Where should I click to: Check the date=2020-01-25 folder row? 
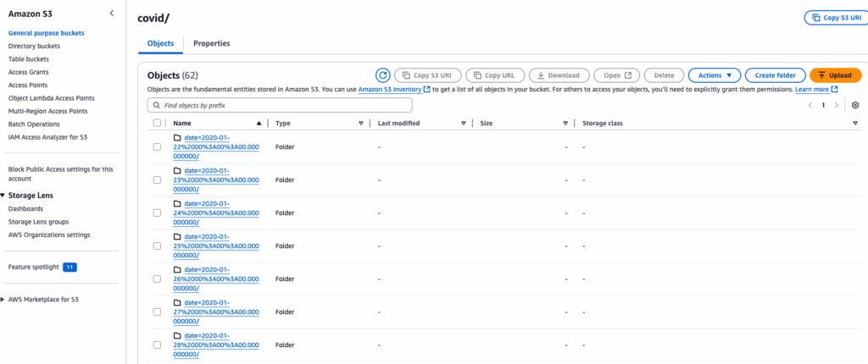(157, 245)
